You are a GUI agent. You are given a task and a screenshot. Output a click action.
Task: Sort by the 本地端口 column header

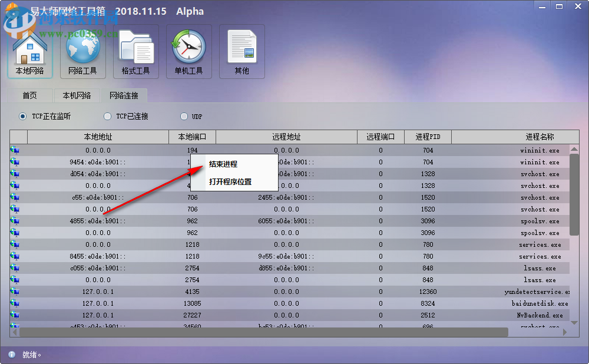pyautogui.click(x=193, y=137)
